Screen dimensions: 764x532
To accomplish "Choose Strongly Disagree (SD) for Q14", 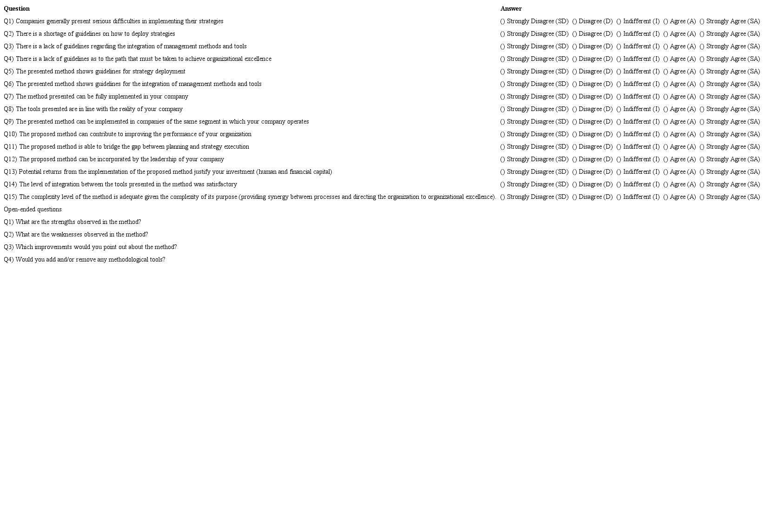I will click(534, 184).
